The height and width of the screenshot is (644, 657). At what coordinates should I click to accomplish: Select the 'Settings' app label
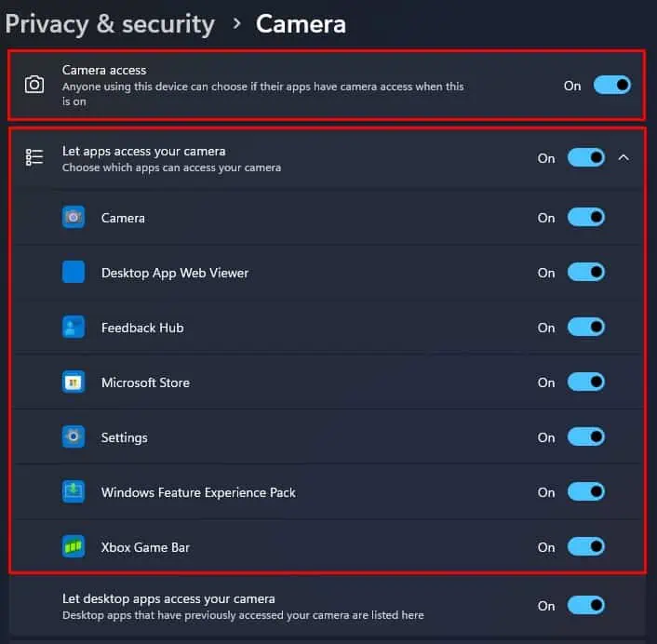125,437
